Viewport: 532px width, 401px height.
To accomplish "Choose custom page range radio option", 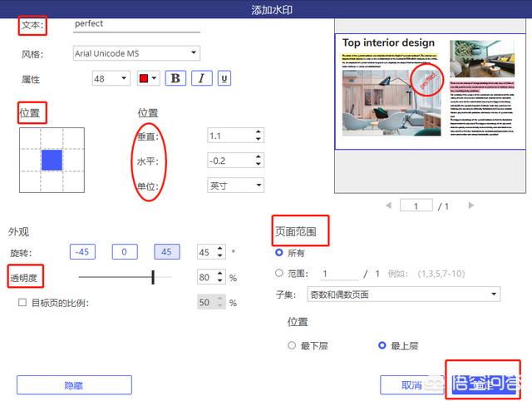I will (279, 273).
